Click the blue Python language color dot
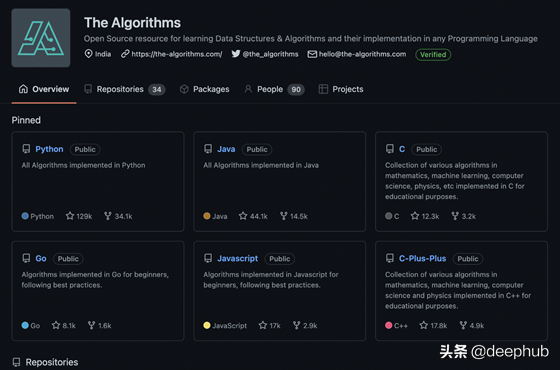 tap(25, 216)
